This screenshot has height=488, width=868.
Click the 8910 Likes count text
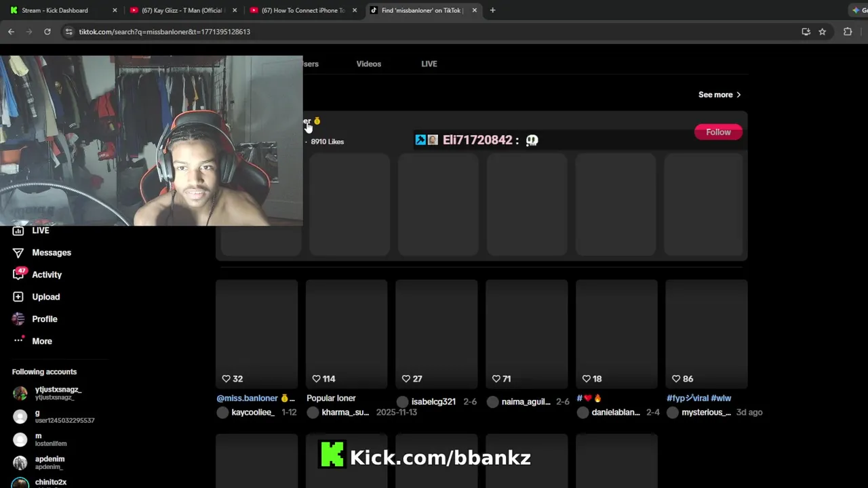point(328,142)
